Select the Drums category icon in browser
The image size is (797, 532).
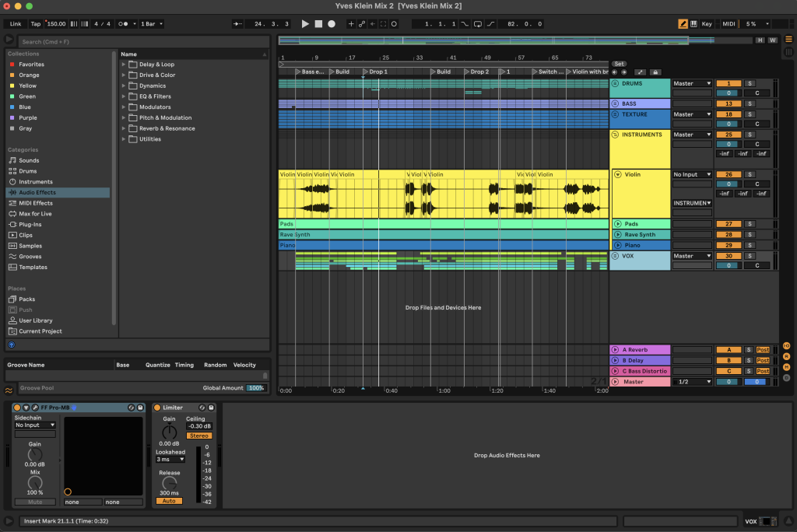tap(12, 171)
